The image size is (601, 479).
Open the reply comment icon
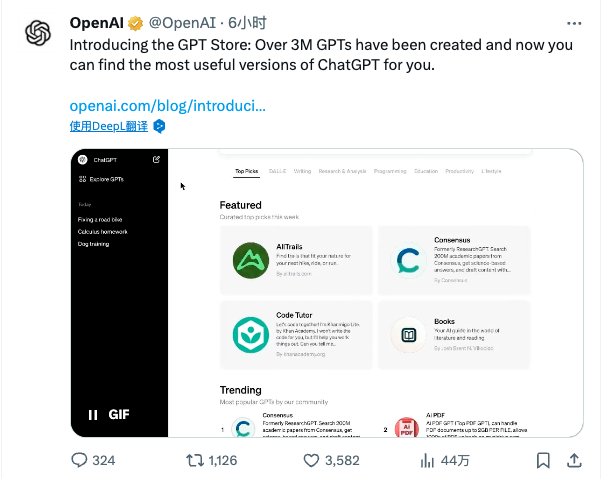80,460
